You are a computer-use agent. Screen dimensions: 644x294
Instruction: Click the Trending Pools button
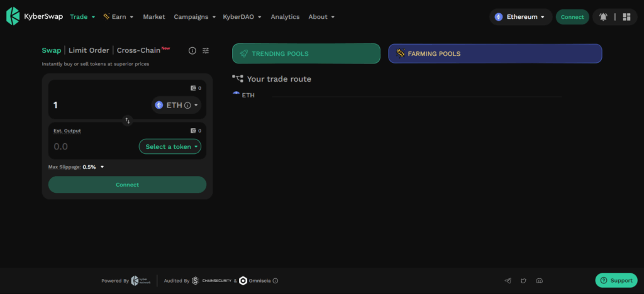click(x=306, y=54)
